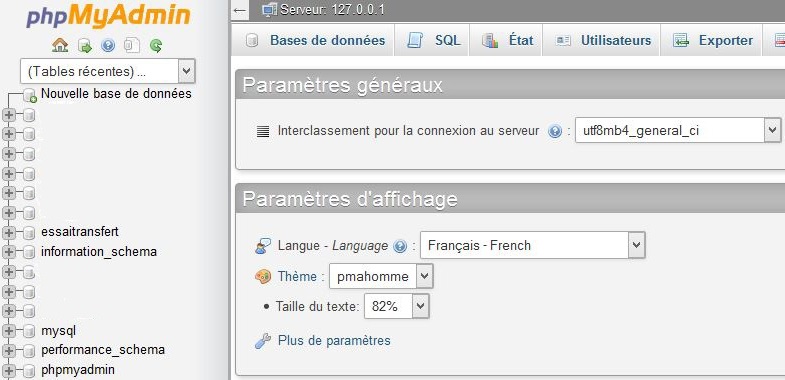Click the Paramètres d'affichage heading
The height and width of the screenshot is (380, 785).
point(350,199)
